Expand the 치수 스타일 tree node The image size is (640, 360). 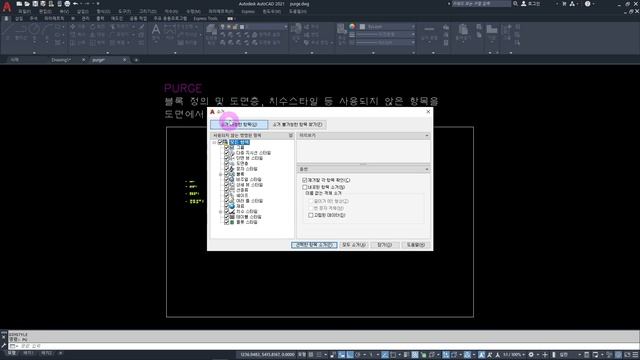(220, 211)
